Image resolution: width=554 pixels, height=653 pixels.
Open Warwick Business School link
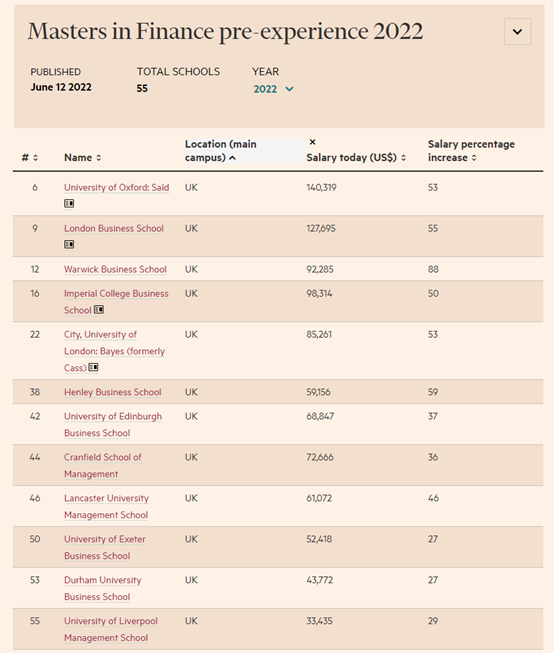115,269
